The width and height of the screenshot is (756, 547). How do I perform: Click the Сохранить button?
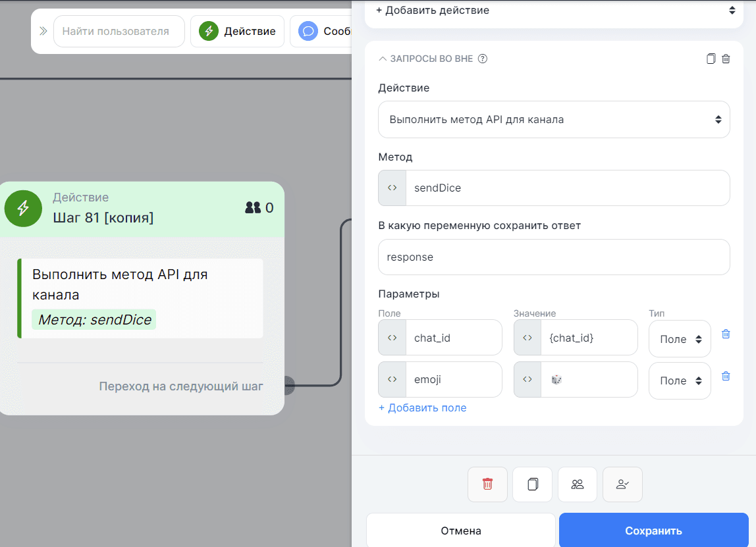653,531
